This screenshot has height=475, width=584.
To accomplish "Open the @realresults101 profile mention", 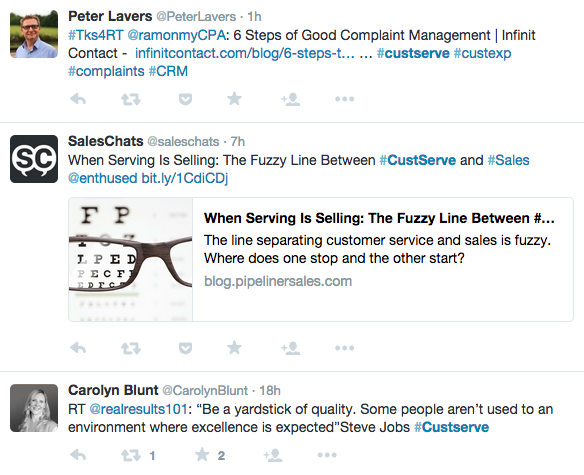I will click(139, 409).
